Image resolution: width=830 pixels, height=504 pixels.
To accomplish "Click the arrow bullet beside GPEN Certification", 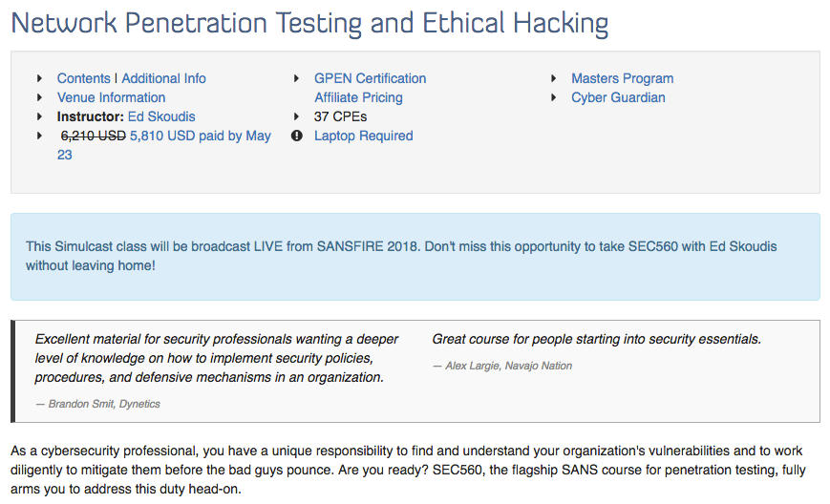I will pos(296,78).
